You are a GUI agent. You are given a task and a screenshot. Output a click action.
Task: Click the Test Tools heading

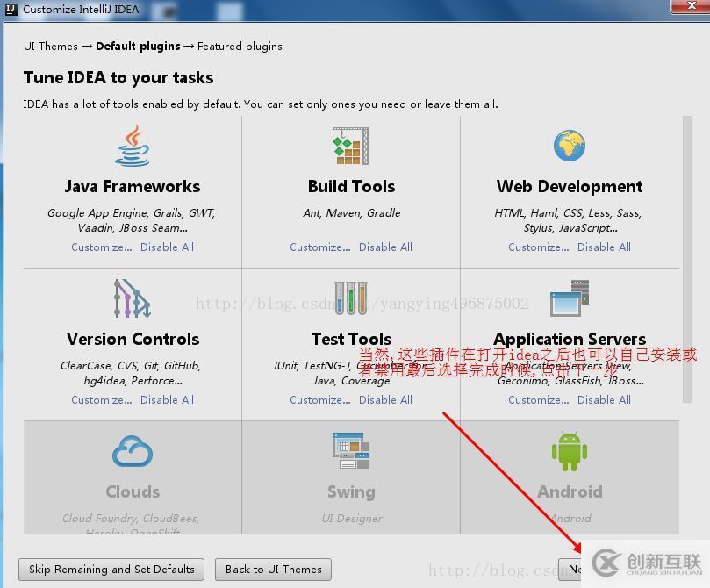351,339
